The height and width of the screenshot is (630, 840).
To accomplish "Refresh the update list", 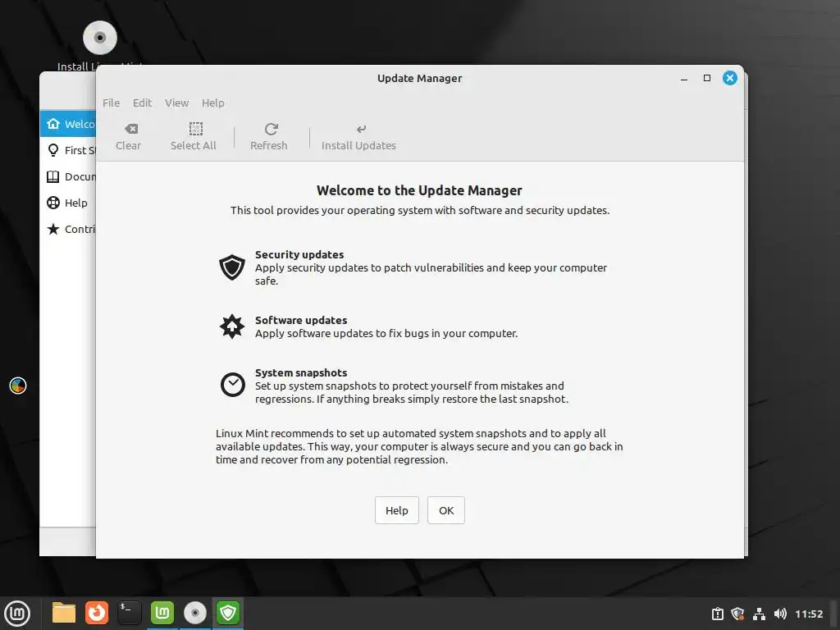I will (x=269, y=137).
